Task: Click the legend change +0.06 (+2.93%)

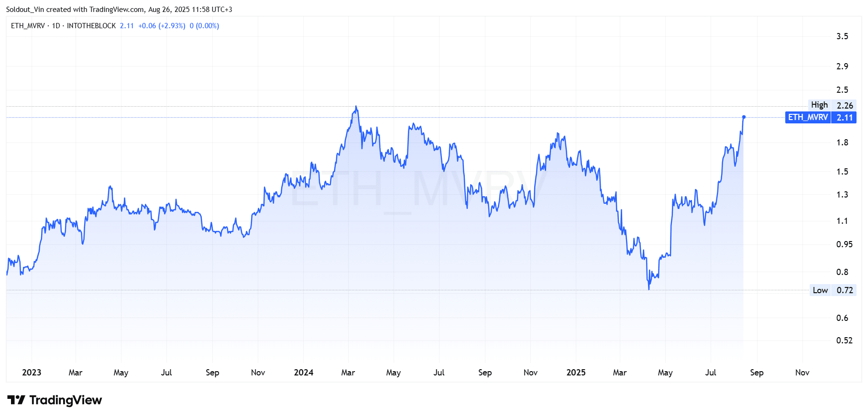Action: click(x=162, y=26)
